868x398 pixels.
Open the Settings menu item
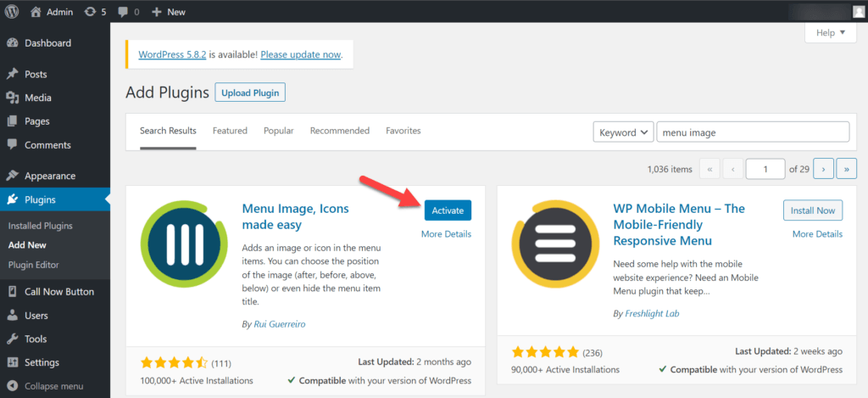(x=42, y=363)
